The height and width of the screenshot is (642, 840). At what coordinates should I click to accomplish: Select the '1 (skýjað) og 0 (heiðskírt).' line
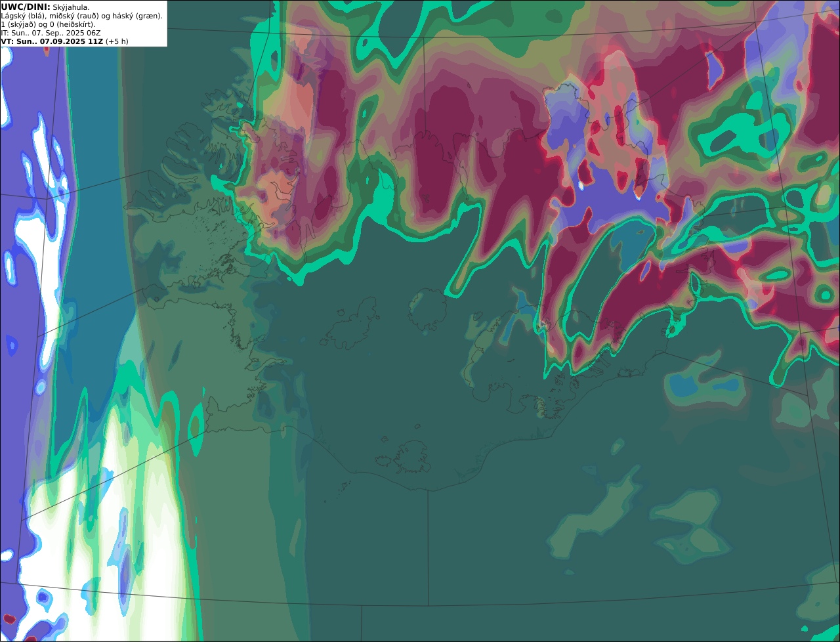pyautogui.click(x=48, y=24)
